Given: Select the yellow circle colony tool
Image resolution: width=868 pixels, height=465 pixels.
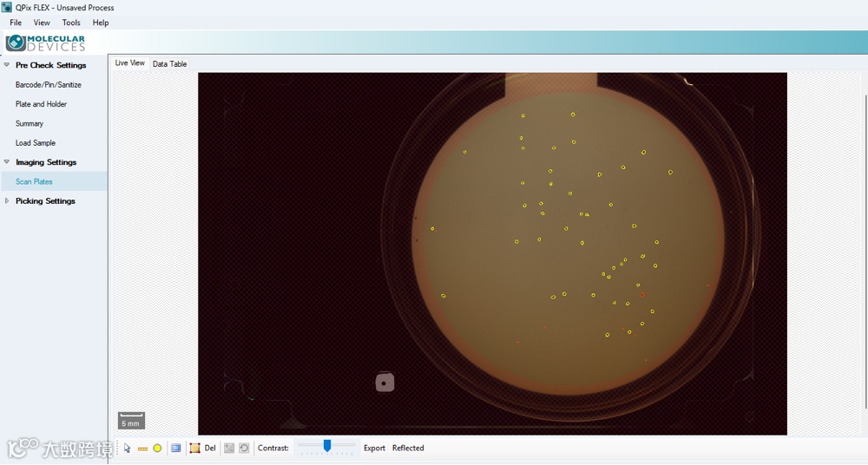Looking at the screenshot, I should (157, 449).
